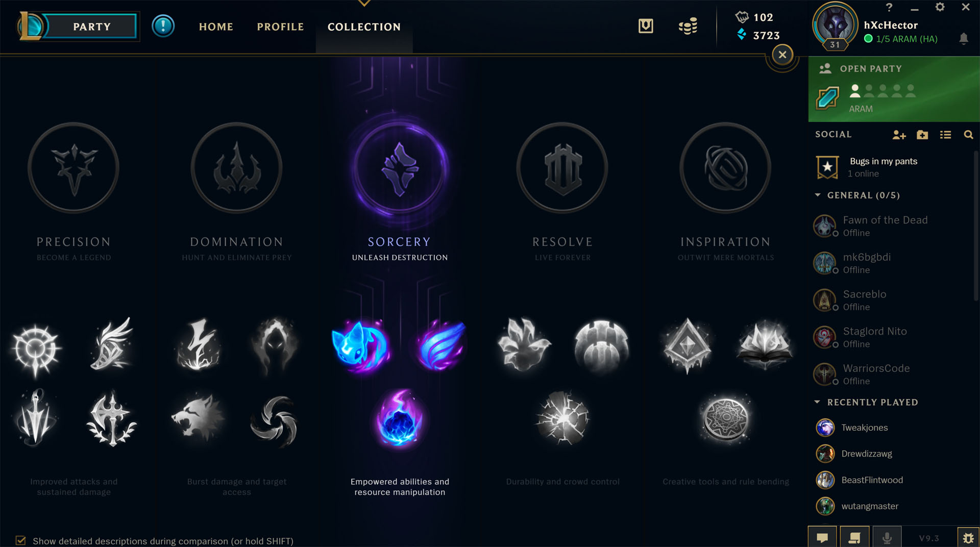Open the notification bell
Viewport: 980px width, 547px height.
pos(964,39)
